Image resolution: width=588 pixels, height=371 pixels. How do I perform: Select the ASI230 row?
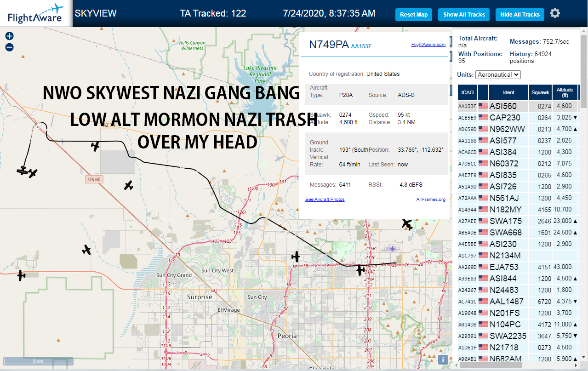(518, 244)
